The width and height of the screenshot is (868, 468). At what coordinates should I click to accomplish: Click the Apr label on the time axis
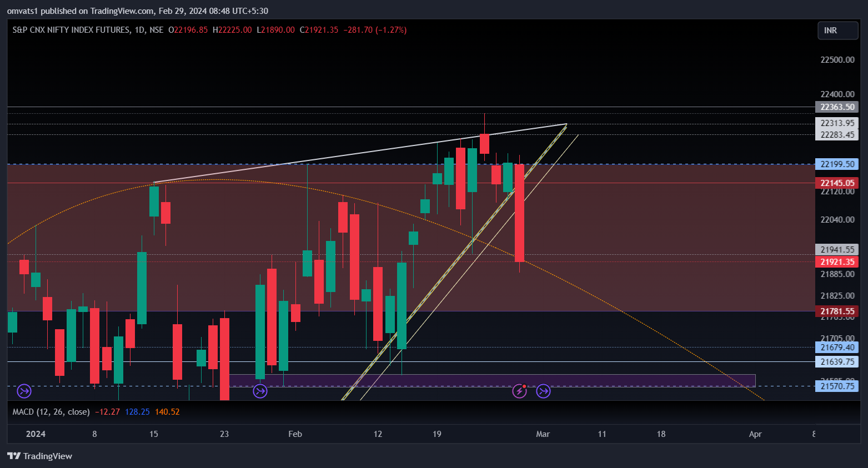click(755, 434)
